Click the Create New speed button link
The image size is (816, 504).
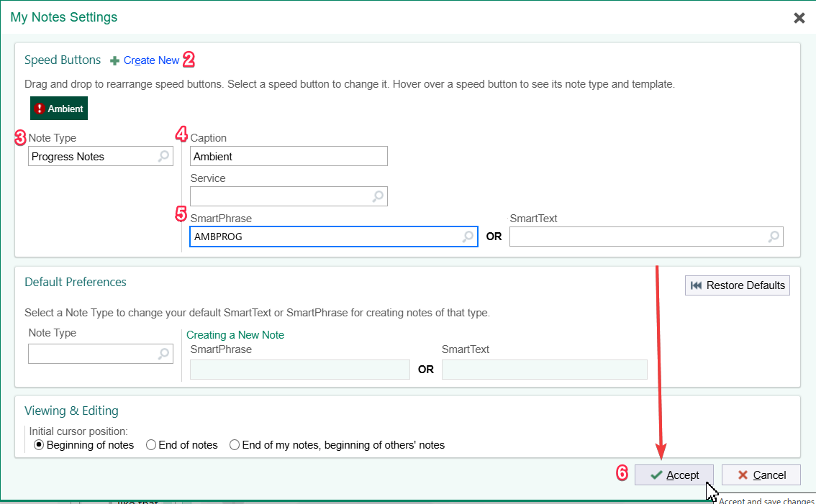click(x=151, y=60)
